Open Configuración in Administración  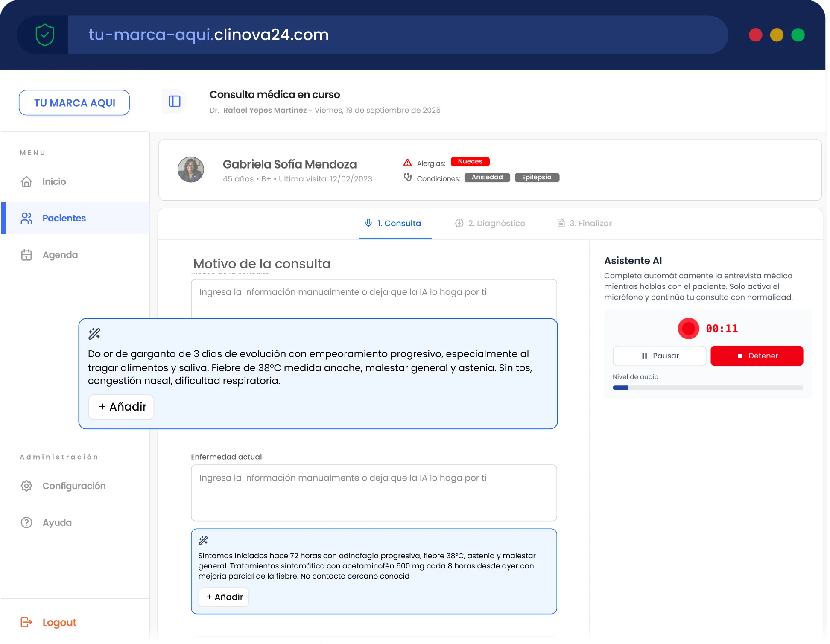pyautogui.click(x=76, y=486)
